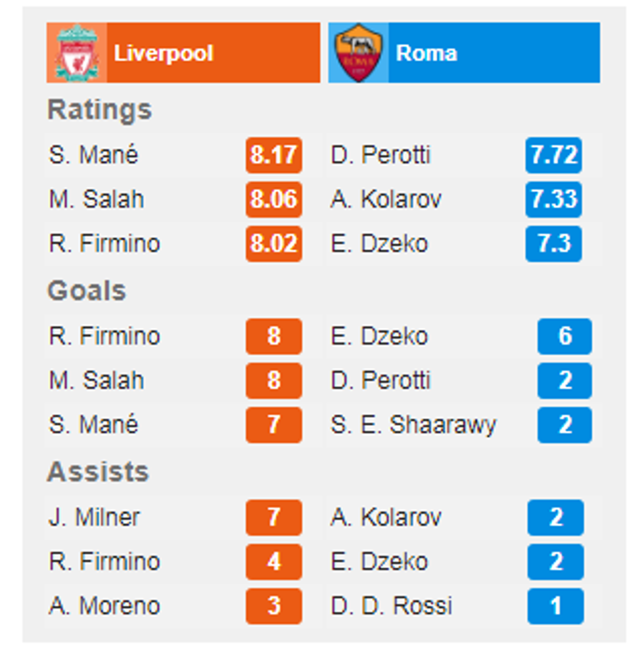The height and width of the screenshot is (658, 644).
Task: Click D. Perotti's 7.72 rating badge
Action: click(553, 155)
